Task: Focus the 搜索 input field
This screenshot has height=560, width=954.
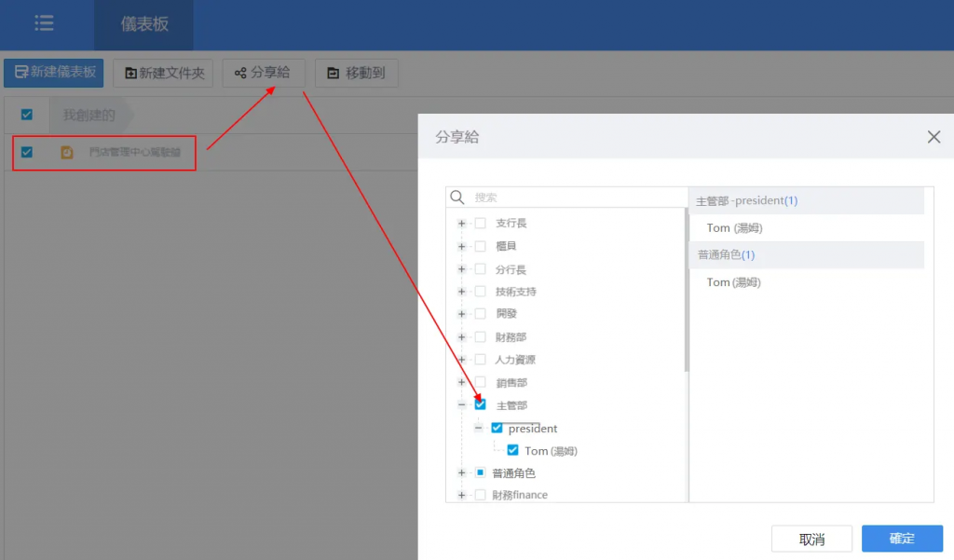Action: (578, 198)
